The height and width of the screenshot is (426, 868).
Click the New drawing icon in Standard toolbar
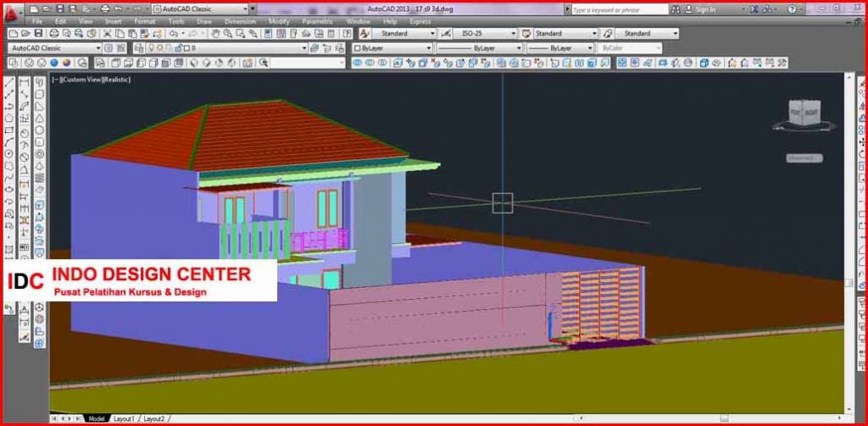[x=13, y=34]
